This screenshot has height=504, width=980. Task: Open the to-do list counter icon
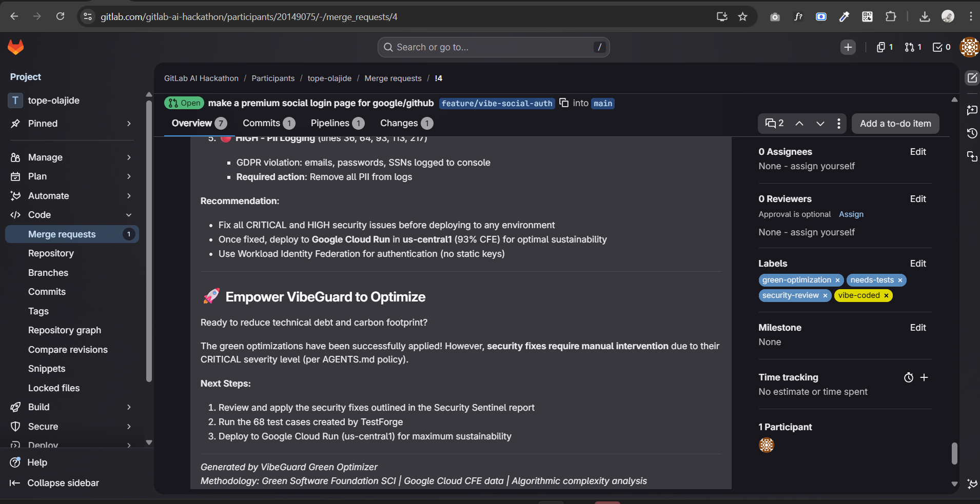(942, 47)
